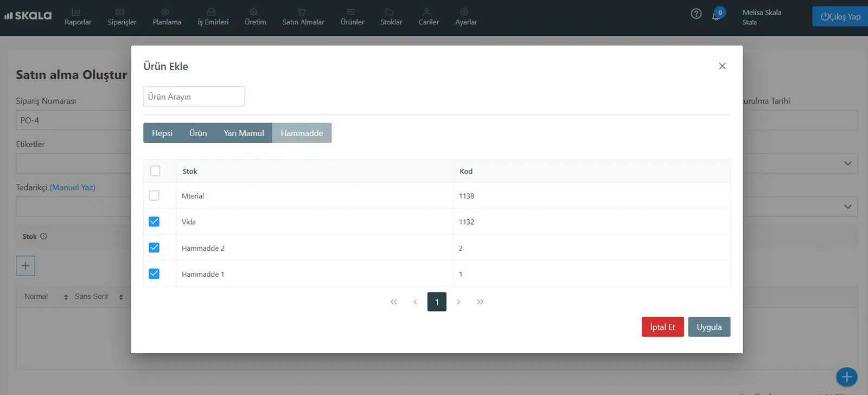The width and height of the screenshot is (868, 395).
Task: Click the Ürün Arayın search field
Action: coord(194,97)
